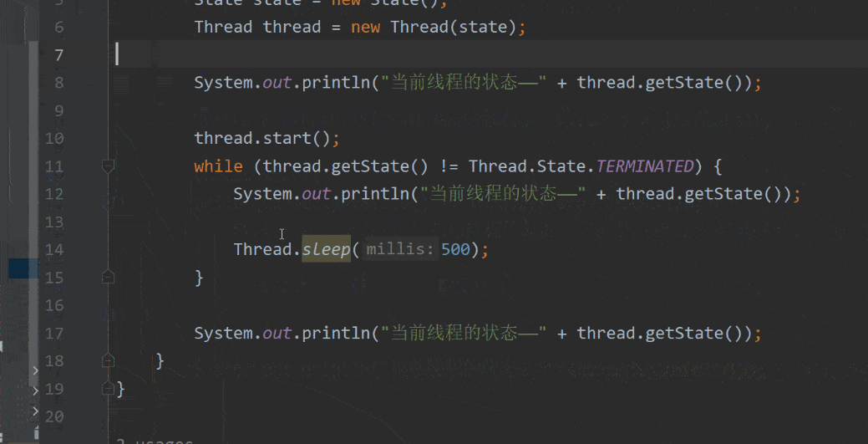Image resolution: width=868 pixels, height=444 pixels.
Task: Collapse the class fold marker on line 19
Action: click(x=108, y=389)
